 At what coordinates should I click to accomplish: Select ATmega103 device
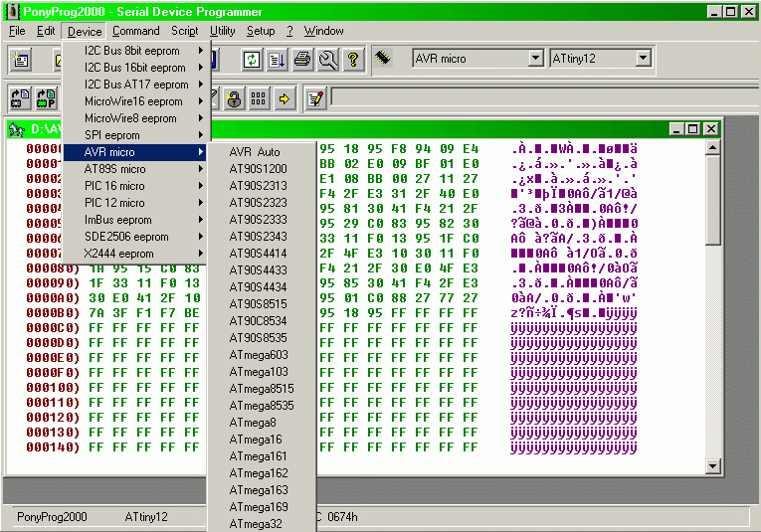coord(262,372)
